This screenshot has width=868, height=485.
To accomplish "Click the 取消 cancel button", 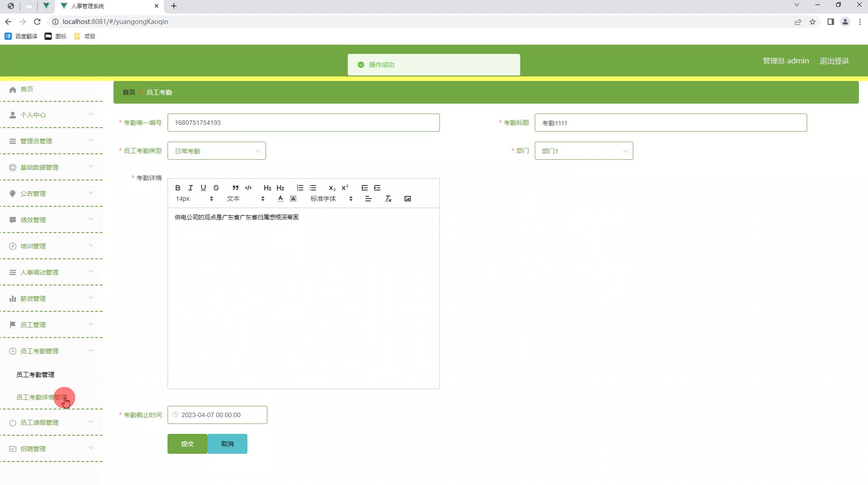I will [x=227, y=444].
